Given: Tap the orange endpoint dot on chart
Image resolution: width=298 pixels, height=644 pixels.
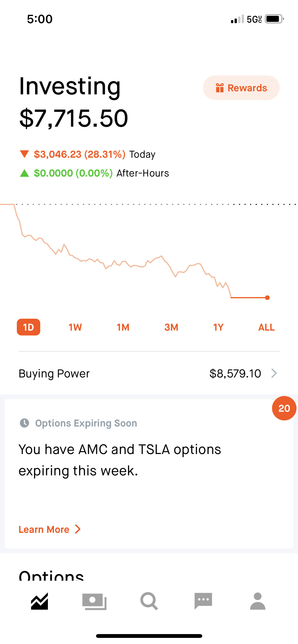Looking at the screenshot, I should tap(267, 298).
